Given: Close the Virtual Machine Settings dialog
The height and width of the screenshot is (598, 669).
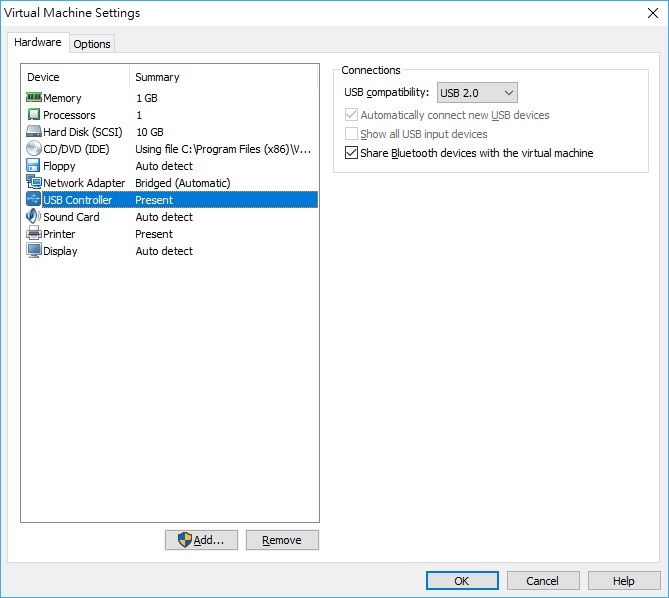Looking at the screenshot, I should click(652, 13).
